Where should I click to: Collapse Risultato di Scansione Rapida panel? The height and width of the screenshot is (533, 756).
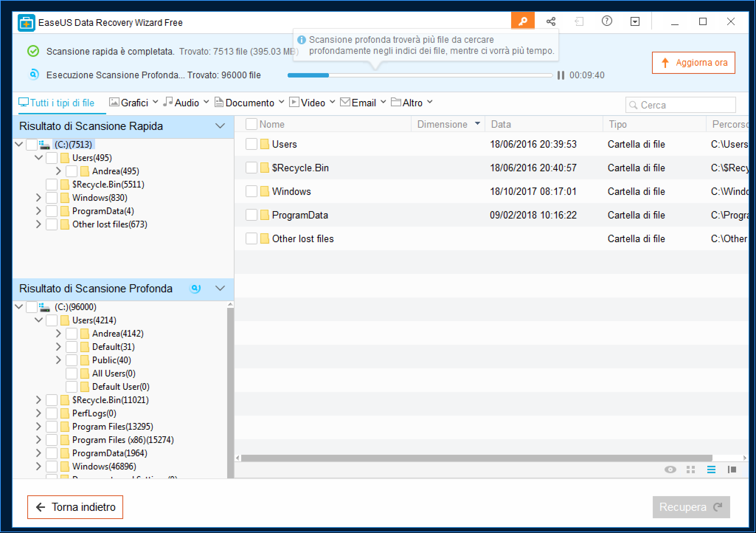pos(220,126)
